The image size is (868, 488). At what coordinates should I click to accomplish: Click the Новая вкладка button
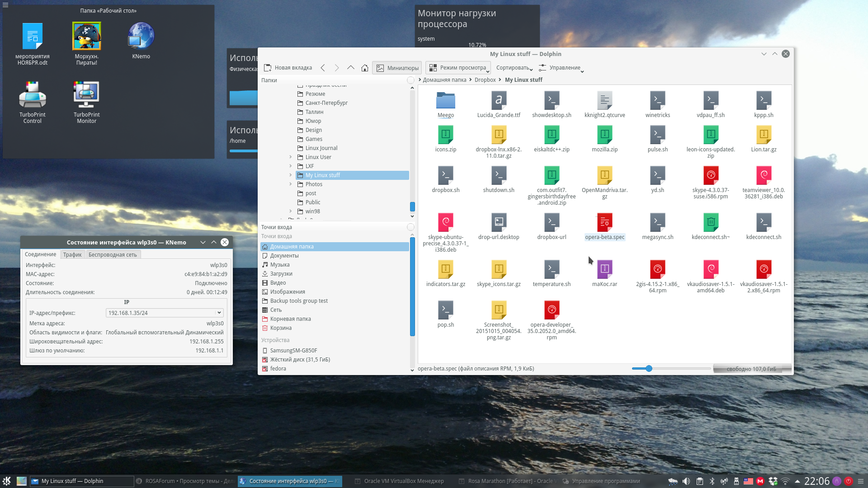(288, 68)
